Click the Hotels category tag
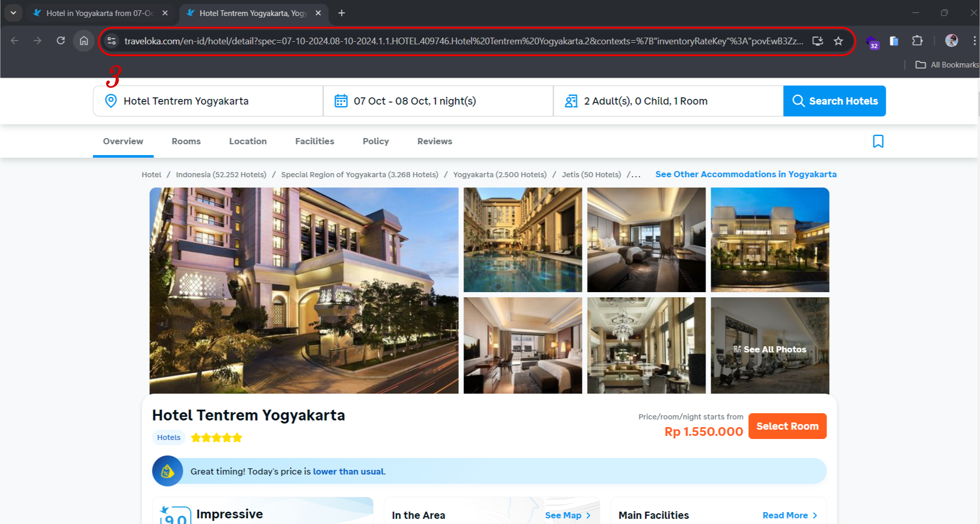This screenshot has height=524, width=980. click(x=168, y=437)
